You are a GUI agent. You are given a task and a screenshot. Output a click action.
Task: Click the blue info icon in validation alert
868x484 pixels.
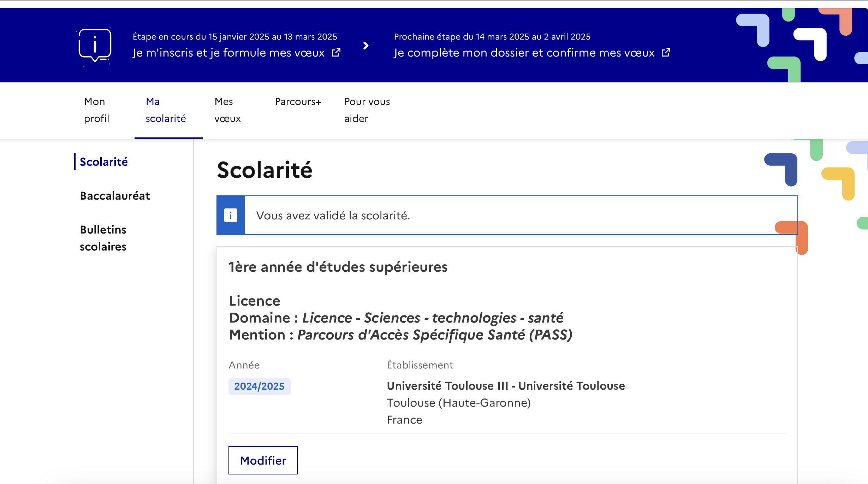click(231, 215)
